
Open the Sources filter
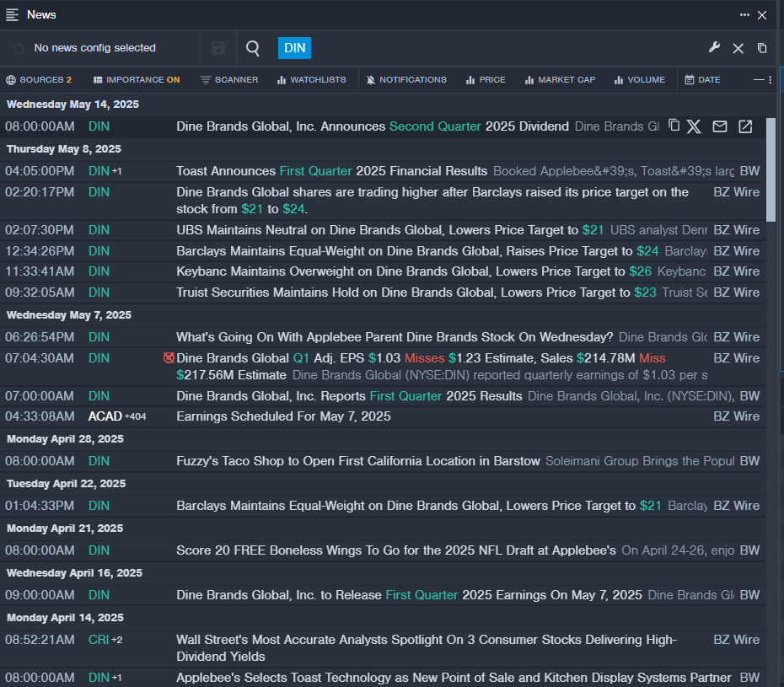tap(39, 80)
